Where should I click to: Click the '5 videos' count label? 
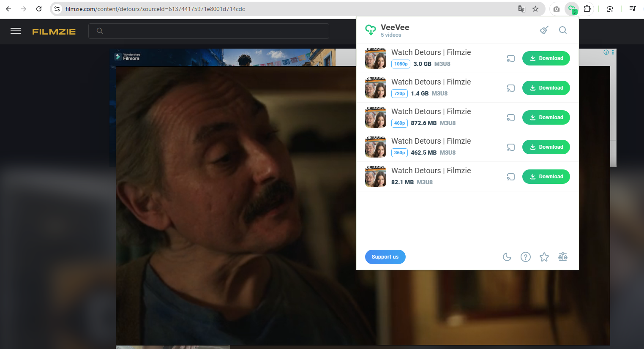391,35
